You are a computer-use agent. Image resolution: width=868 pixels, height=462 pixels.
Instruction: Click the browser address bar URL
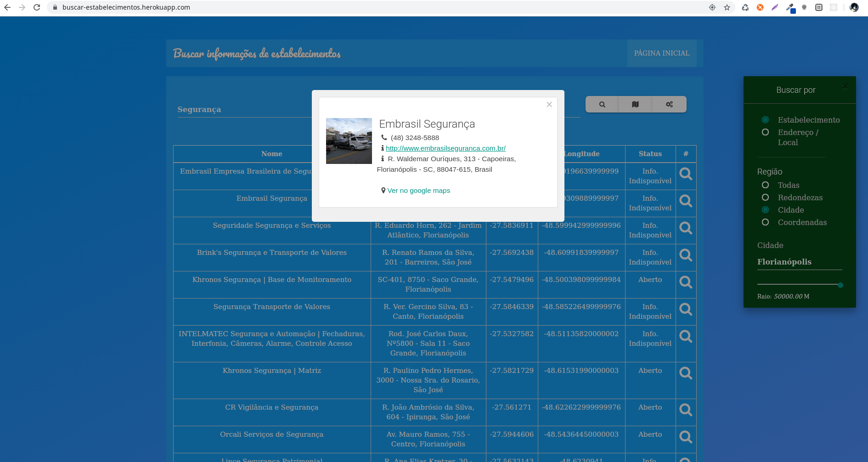coord(126,7)
